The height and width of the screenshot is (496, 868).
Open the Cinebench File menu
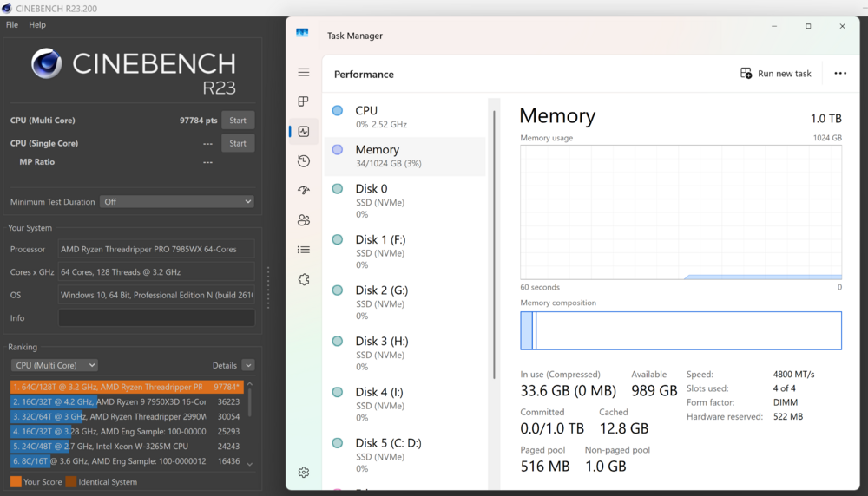pyautogui.click(x=11, y=25)
